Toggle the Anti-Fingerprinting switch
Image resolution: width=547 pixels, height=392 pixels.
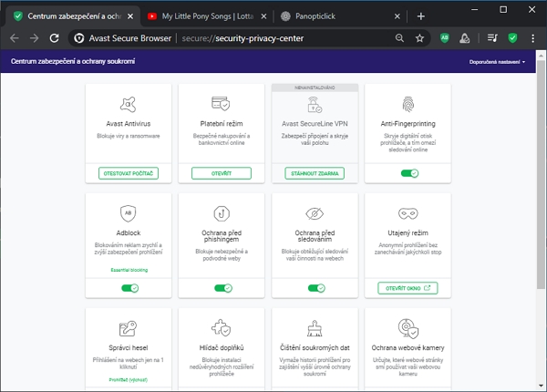(x=408, y=172)
